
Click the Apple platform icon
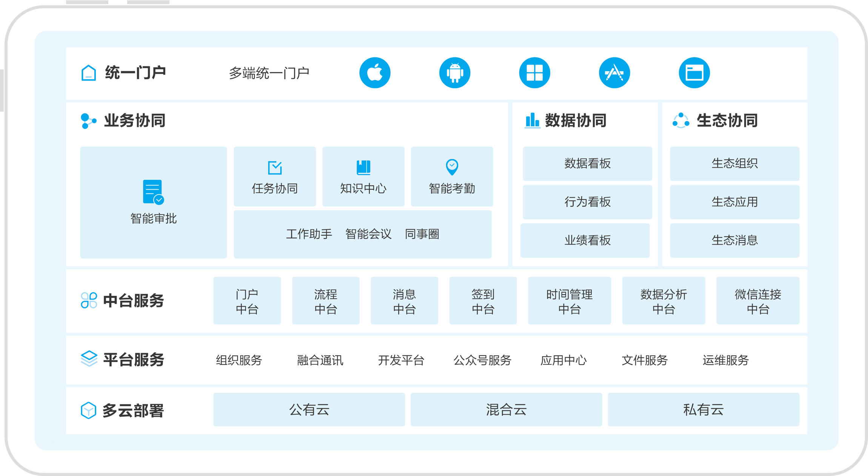[x=375, y=72]
